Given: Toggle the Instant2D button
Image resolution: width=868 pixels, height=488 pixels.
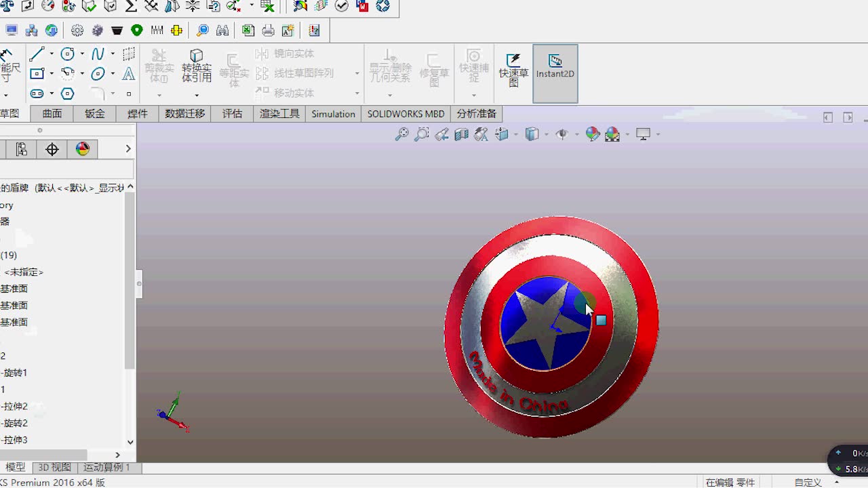Looking at the screenshot, I should click(x=555, y=74).
